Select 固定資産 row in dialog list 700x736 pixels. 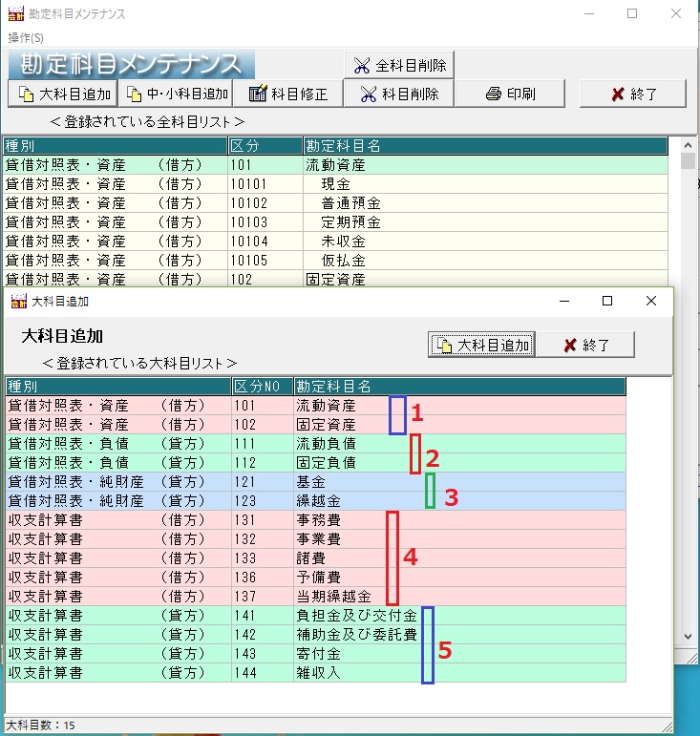click(315, 425)
